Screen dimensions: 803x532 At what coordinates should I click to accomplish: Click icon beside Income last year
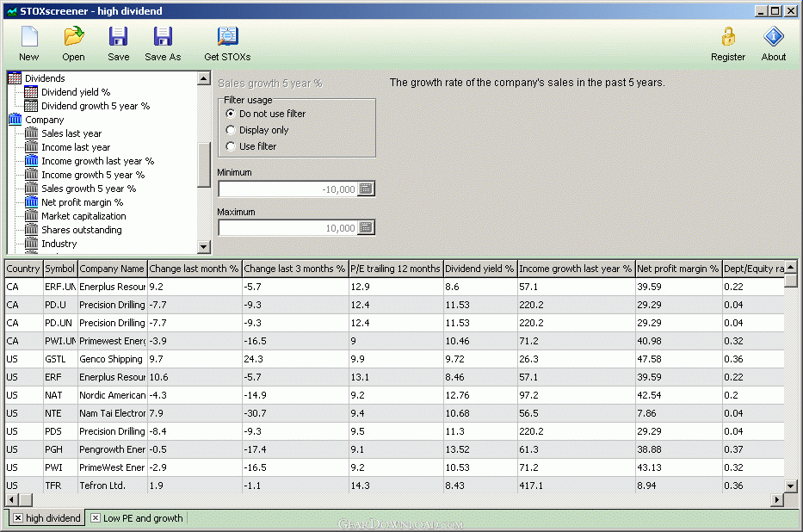coord(31,147)
